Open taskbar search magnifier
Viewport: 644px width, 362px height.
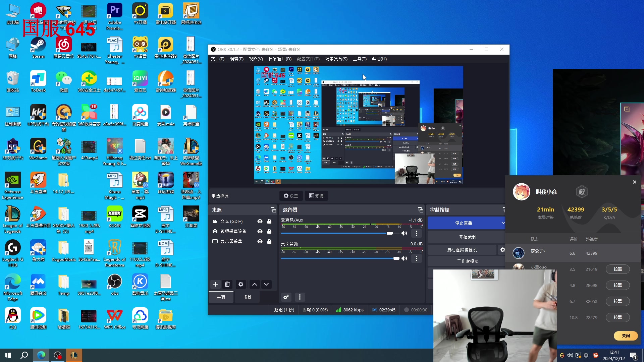pos(24,355)
